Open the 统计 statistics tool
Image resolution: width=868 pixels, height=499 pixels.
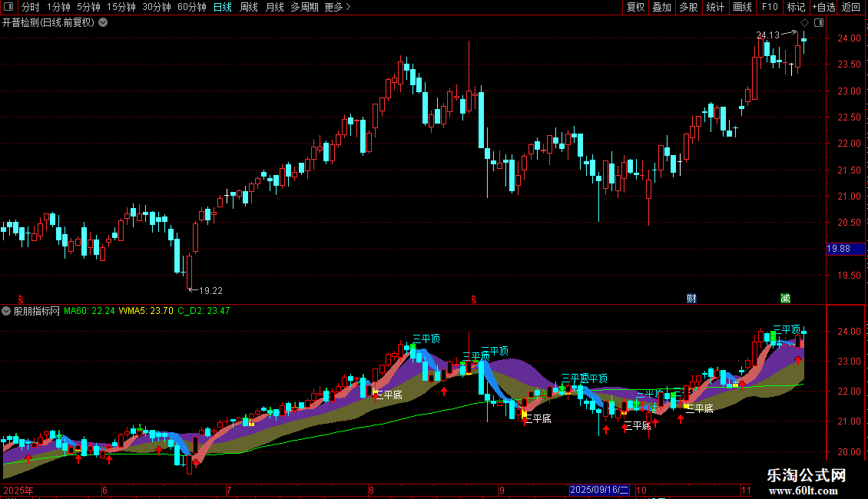(x=714, y=7)
